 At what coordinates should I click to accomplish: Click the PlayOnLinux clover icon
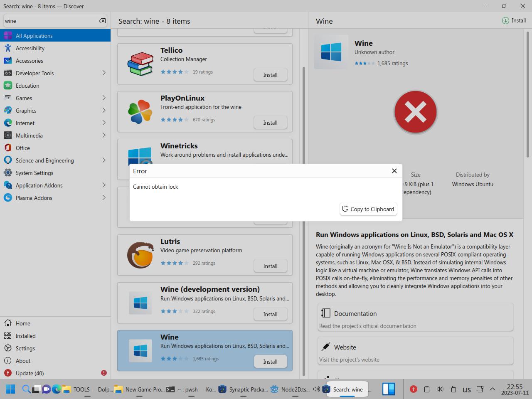pos(140,111)
